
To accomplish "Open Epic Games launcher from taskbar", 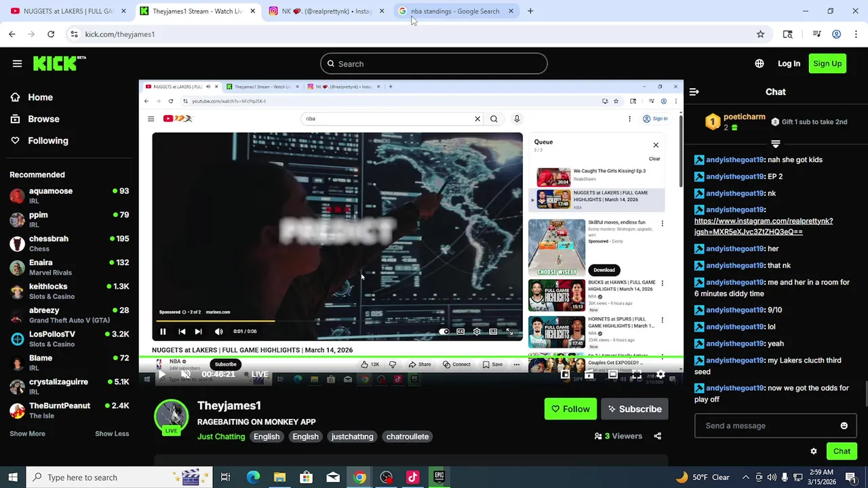I will point(439,477).
